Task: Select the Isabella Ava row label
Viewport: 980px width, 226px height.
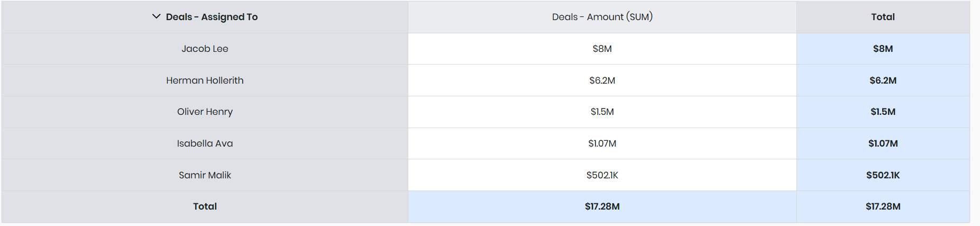Action: pos(205,143)
